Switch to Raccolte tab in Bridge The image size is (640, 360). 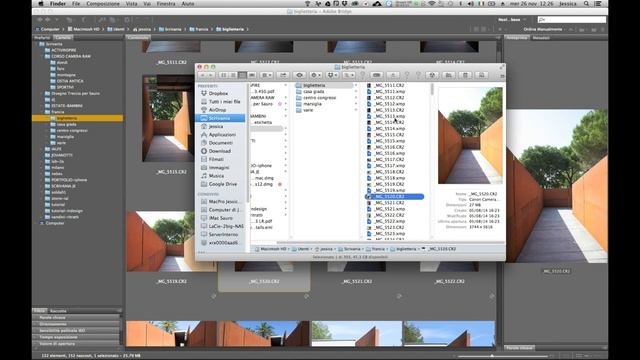[58, 311]
